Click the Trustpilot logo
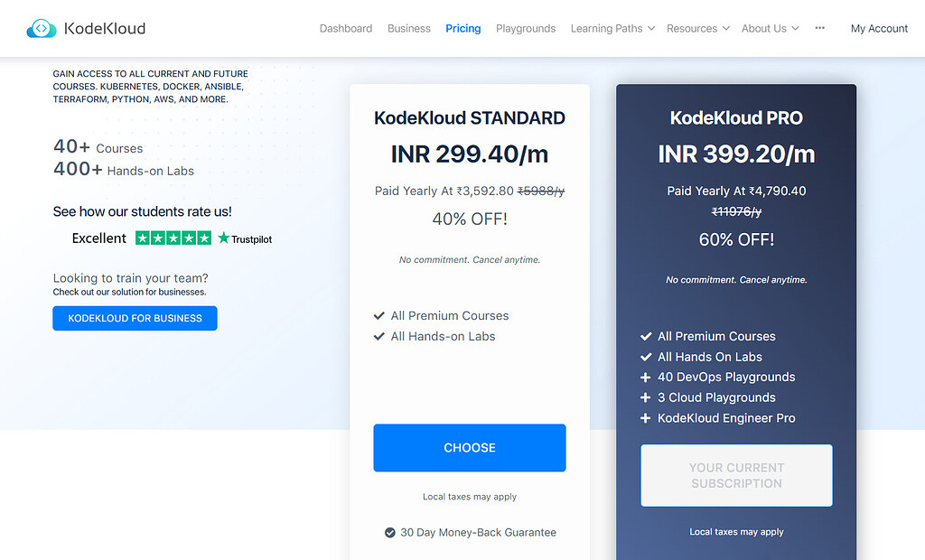This screenshot has height=560, width=925. pos(245,239)
